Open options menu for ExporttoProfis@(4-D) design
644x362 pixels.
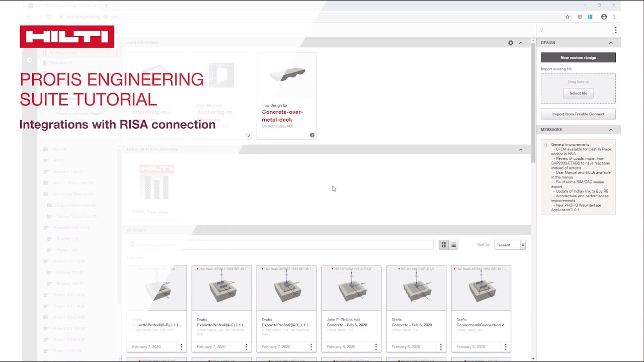click(311, 347)
